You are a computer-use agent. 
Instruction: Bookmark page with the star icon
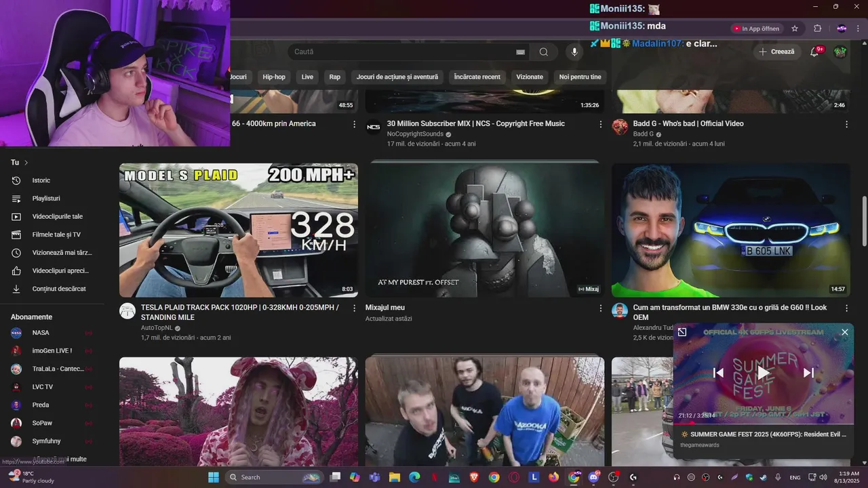[795, 28]
